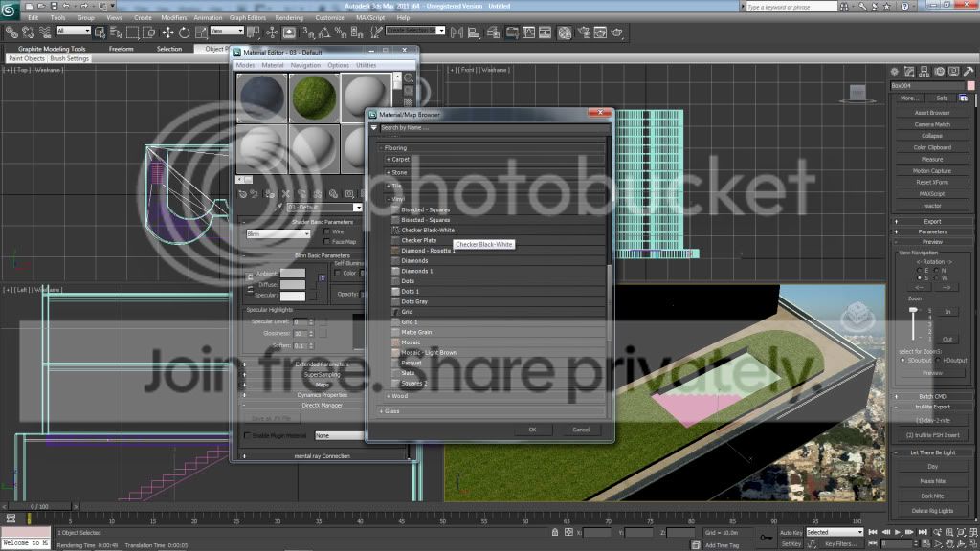This screenshot has height=551, width=980.
Task: Click Assign Material to Selection icon
Action: [270, 193]
